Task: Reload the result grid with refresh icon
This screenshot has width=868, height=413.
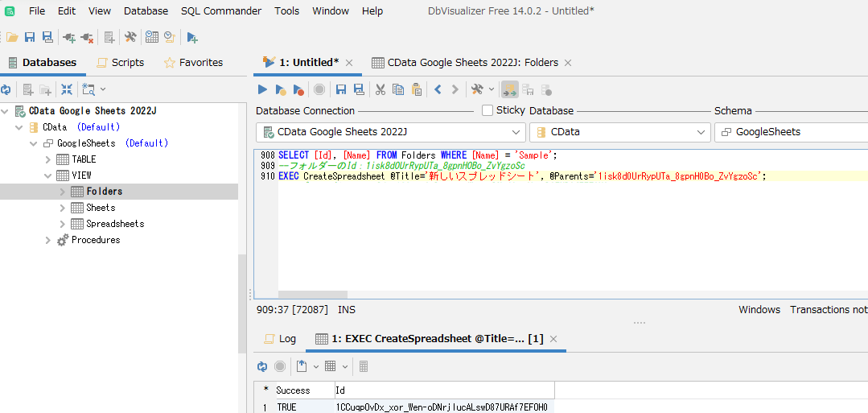Action: [x=262, y=366]
